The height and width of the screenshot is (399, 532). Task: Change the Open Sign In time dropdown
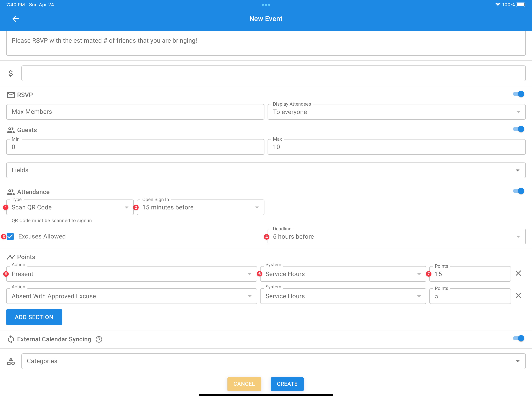click(x=201, y=207)
